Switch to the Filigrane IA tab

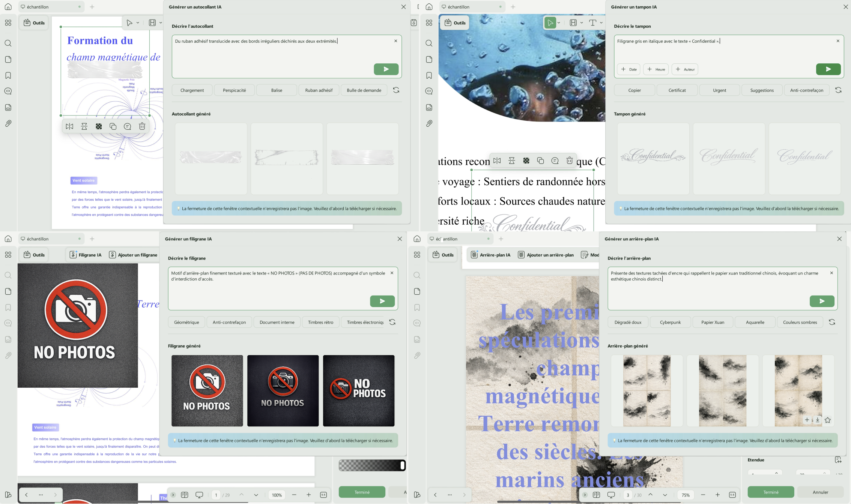coord(86,255)
